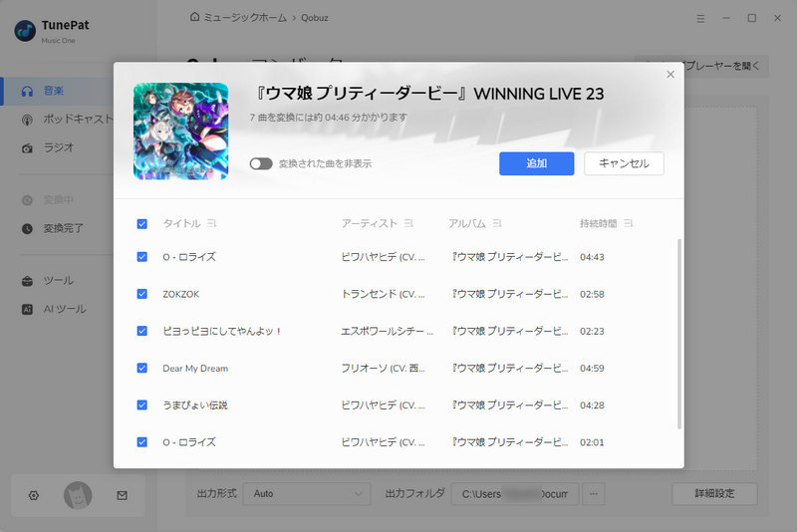Browse output folder with ... button

(594, 494)
